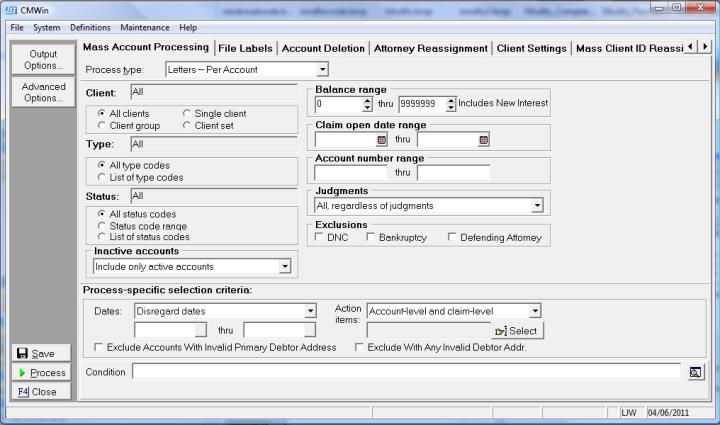Screen dimensions: 720x425
Task: Click the Process button
Action: tap(40, 372)
